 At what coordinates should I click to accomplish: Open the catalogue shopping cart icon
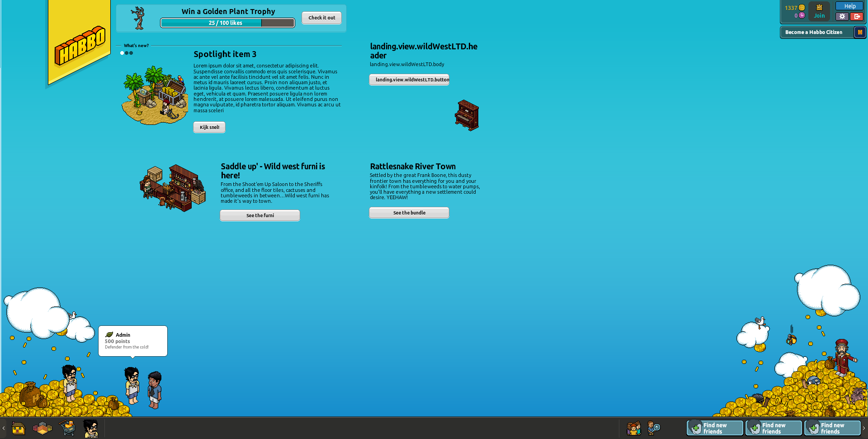[67, 428]
